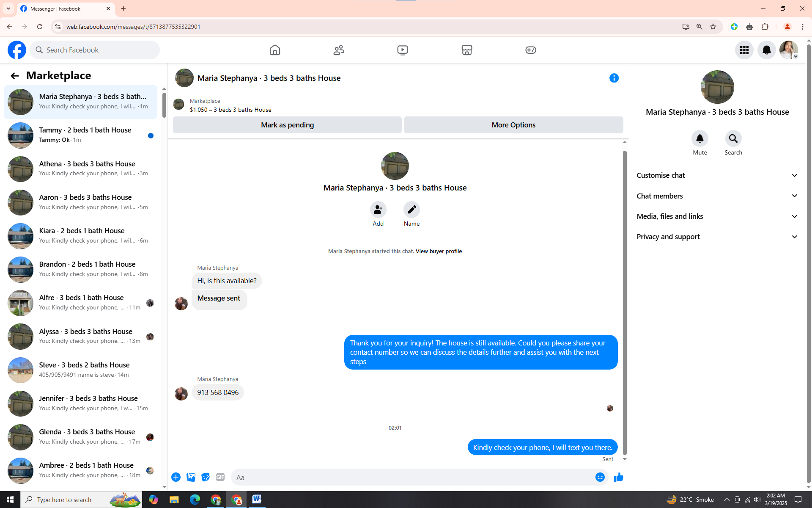Click the conversation information icon
This screenshot has height=508, width=812.
tap(614, 78)
